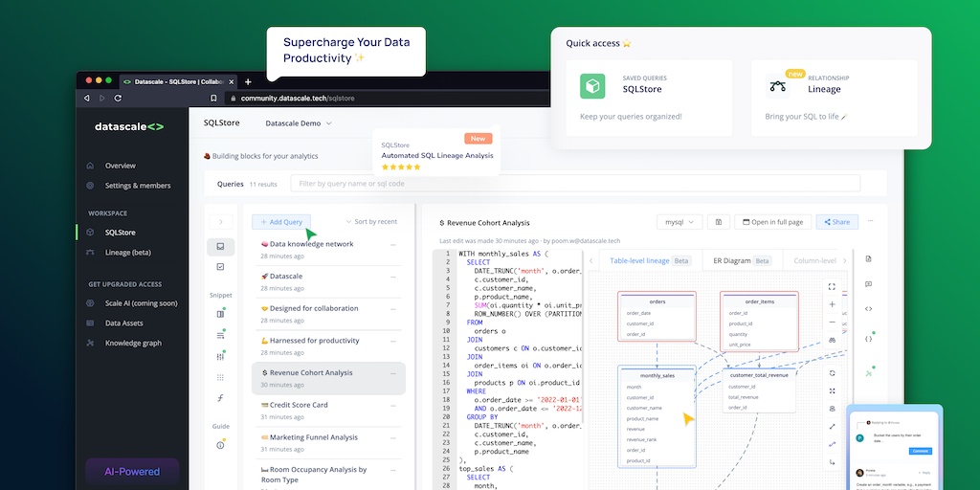Screen dimensions: 980x490
Task: Click the Share button
Action: (x=836, y=222)
